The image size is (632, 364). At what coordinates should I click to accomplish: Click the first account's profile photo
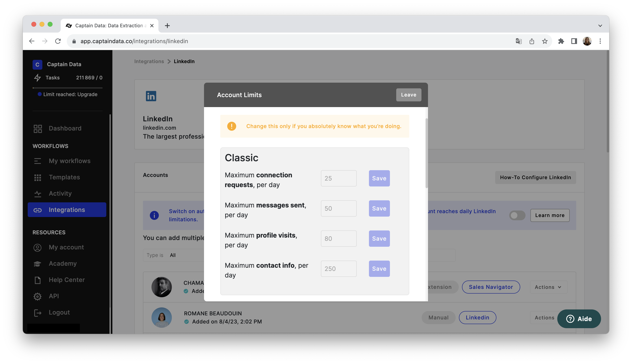click(x=161, y=287)
